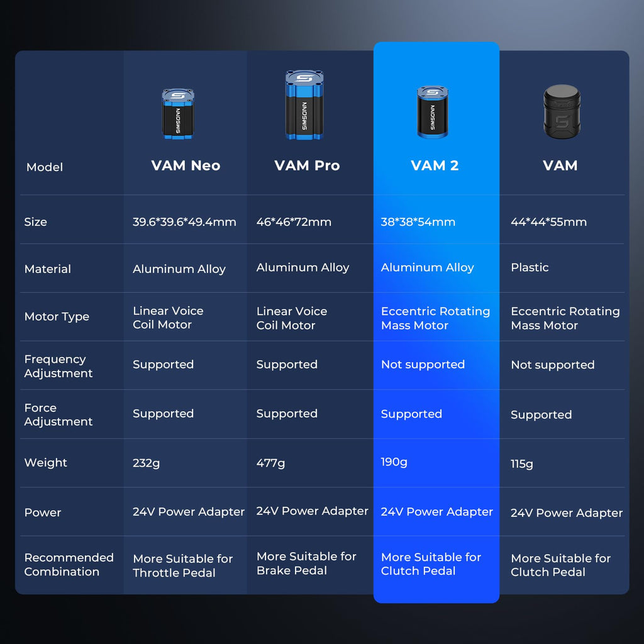Screen dimensions: 644x644
Task: Click the VAM 2 product image
Action: coord(433,112)
